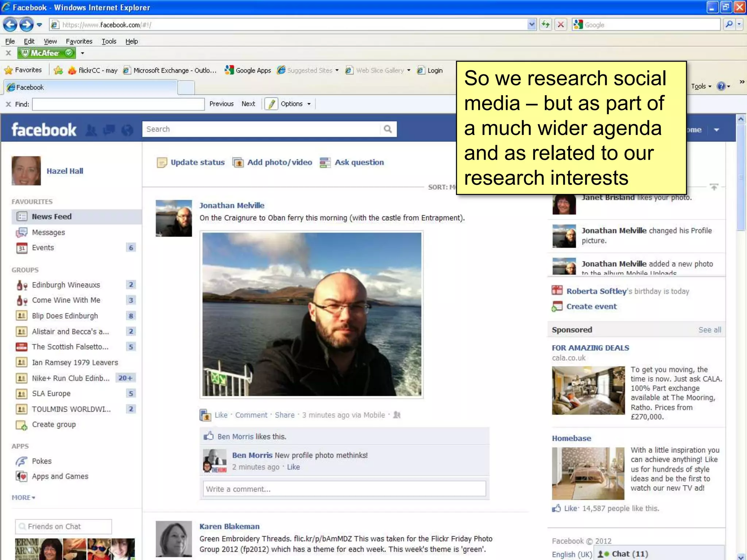The height and width of the screenshot is (560, 747).
Task: Expand the McAfee toolbar dropdown
Action: pos(82,53)
